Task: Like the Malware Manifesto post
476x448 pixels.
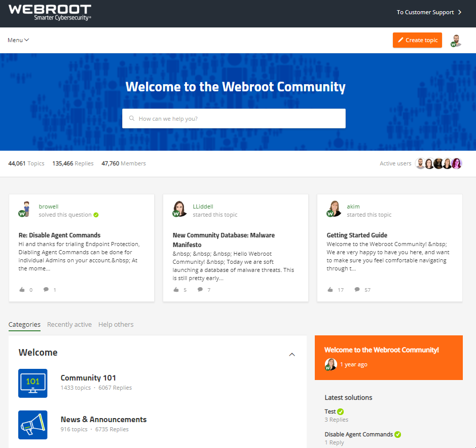Action: [x=176, y=290]
